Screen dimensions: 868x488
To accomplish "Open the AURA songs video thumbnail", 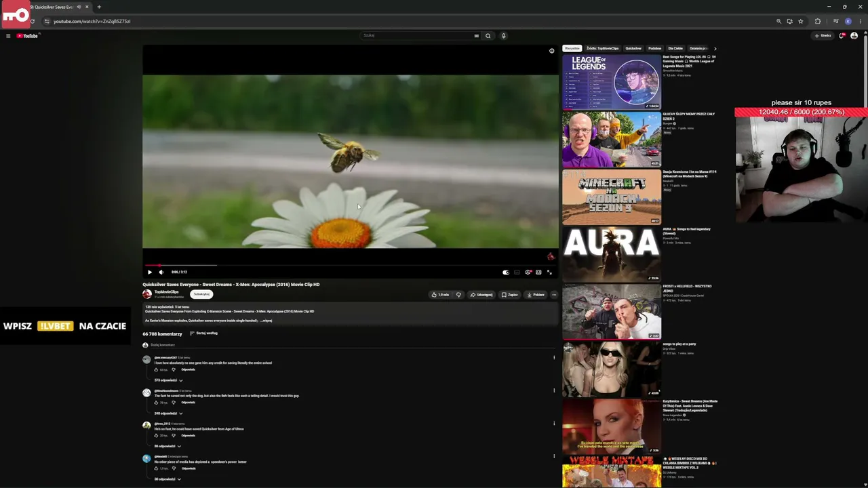I will [611, 254].
